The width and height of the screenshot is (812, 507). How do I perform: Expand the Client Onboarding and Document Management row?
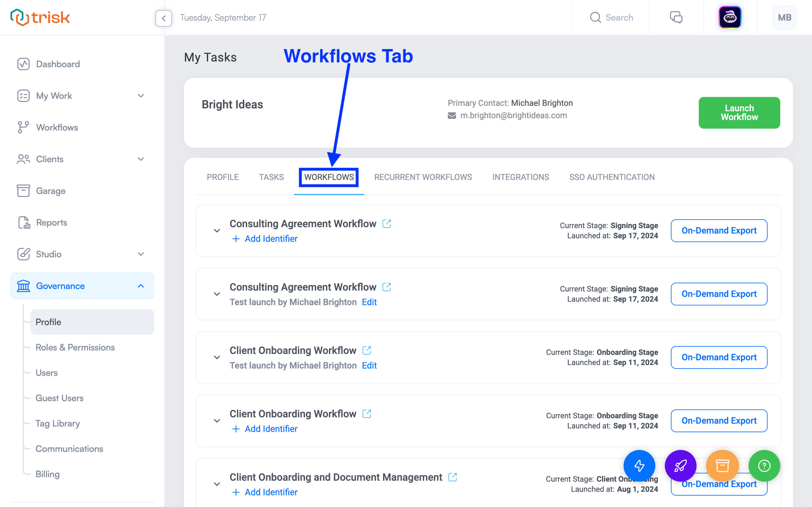pyautogui.click(x=216, y=484)
